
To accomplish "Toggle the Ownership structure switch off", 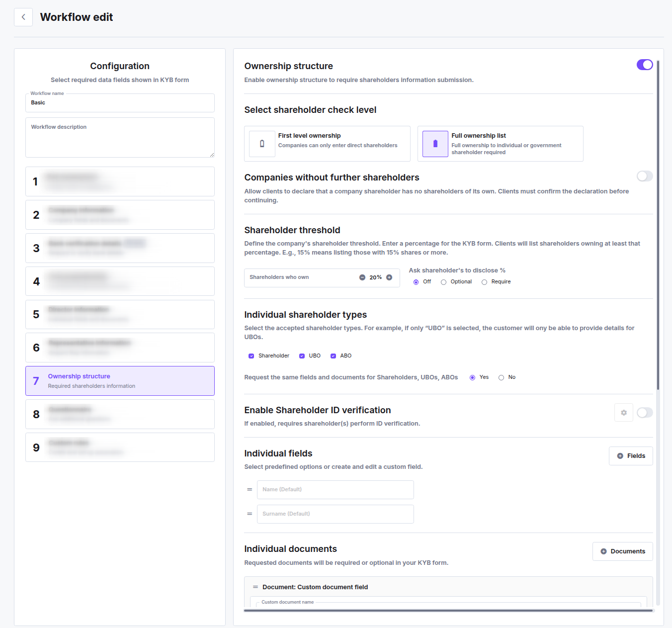I will (645, 65).
